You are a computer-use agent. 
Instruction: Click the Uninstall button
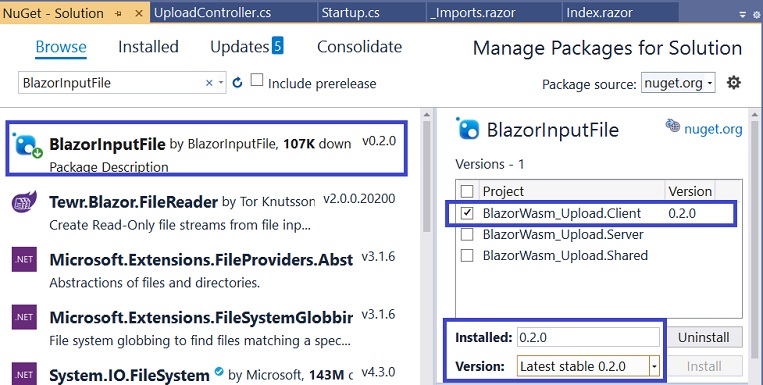(x=704, y=337)
